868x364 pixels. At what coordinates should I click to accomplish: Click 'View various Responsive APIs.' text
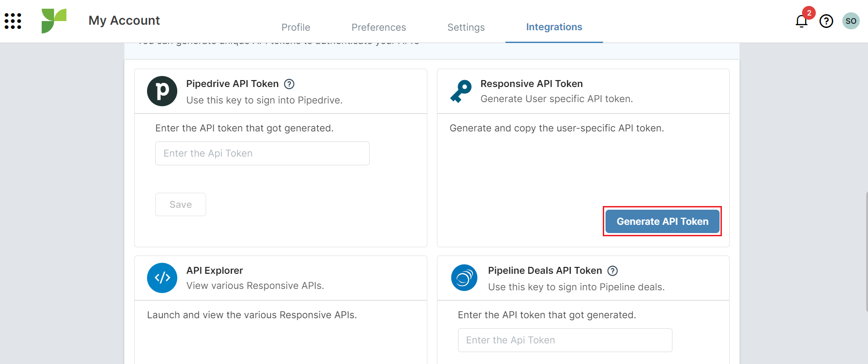tap(255, 286)
